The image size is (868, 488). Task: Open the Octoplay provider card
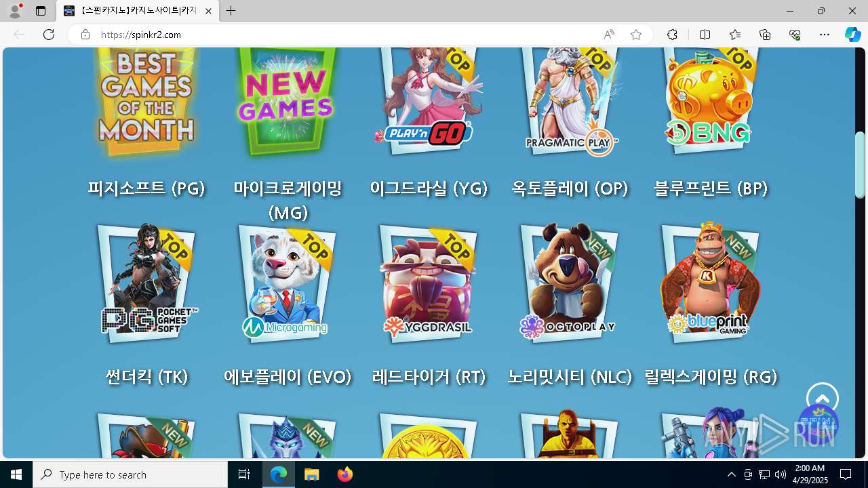[570, 283]
